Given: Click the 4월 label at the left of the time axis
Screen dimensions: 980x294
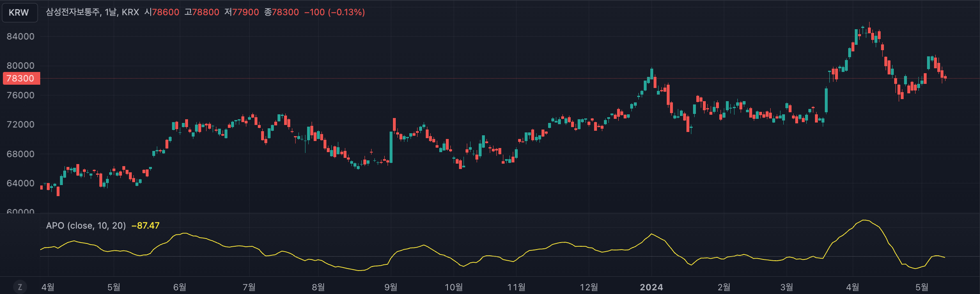Looking at the screenshot, I should [x=48, y=287].
